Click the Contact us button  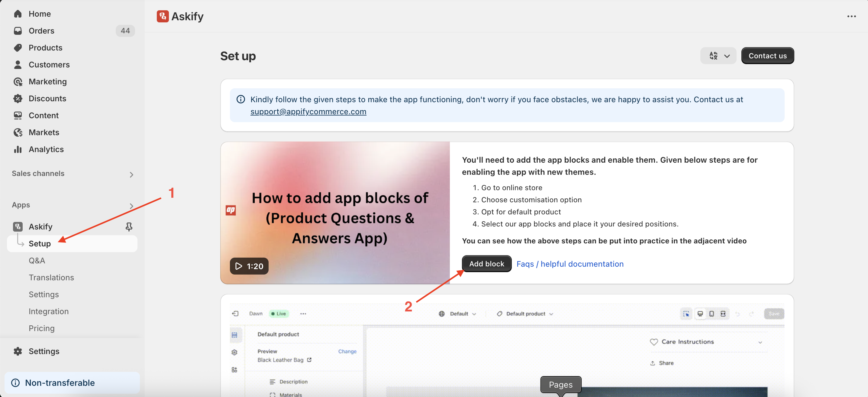click(x=768, y=56)
